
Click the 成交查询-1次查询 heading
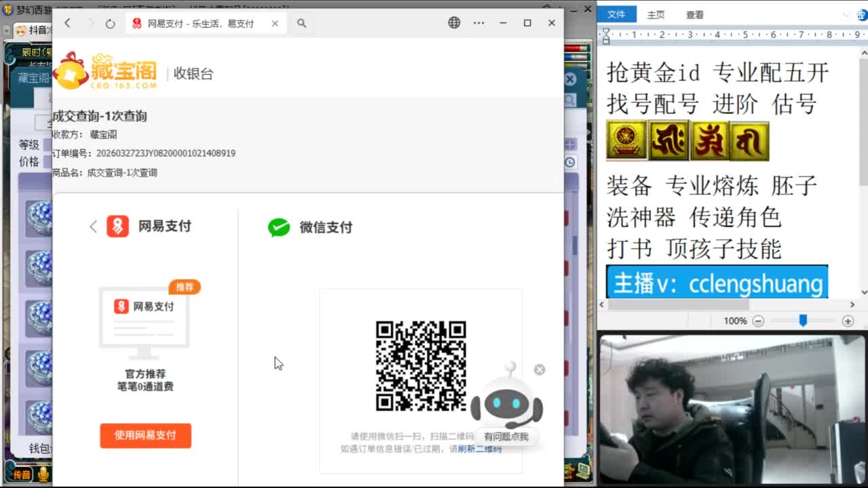click(x=100, y=116)
